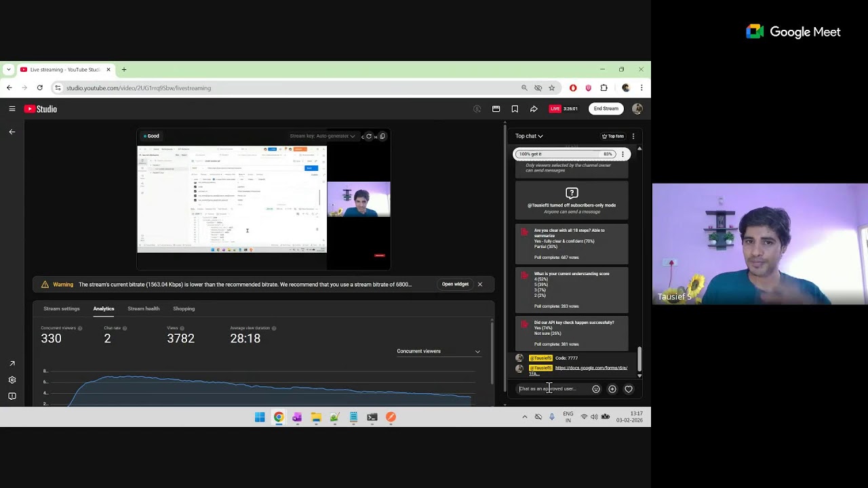Open the clips clapperboard icon in Studio header

(496, 108)
